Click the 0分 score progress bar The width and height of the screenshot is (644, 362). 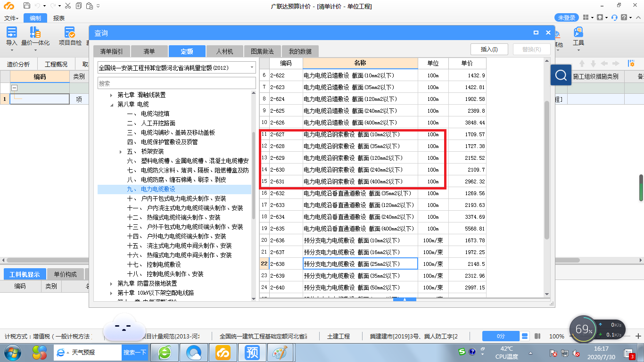tap(501, 337)
